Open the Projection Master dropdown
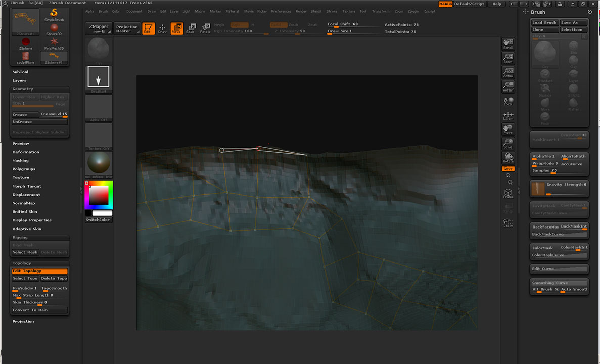This screenshot has height=364, width=600. [x=127, y=29]
